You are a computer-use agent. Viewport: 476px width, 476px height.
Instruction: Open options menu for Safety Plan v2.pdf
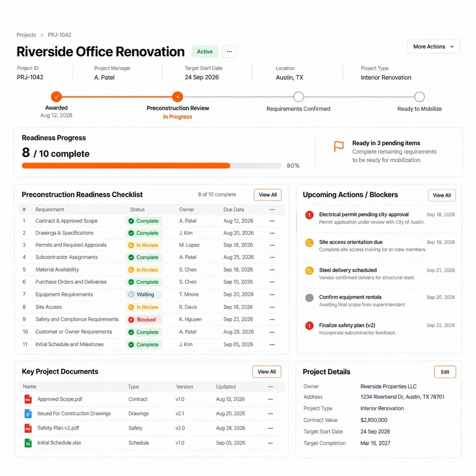point(270,428)
